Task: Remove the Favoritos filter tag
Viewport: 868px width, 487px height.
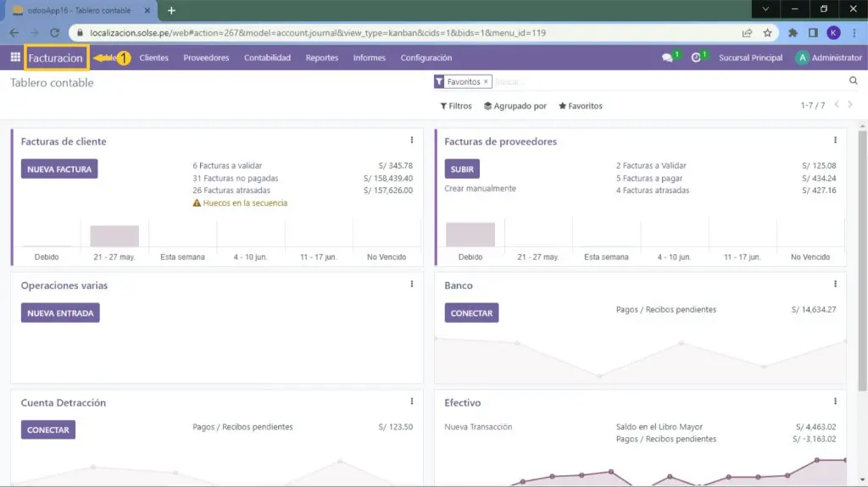Action: coord(486,82)
